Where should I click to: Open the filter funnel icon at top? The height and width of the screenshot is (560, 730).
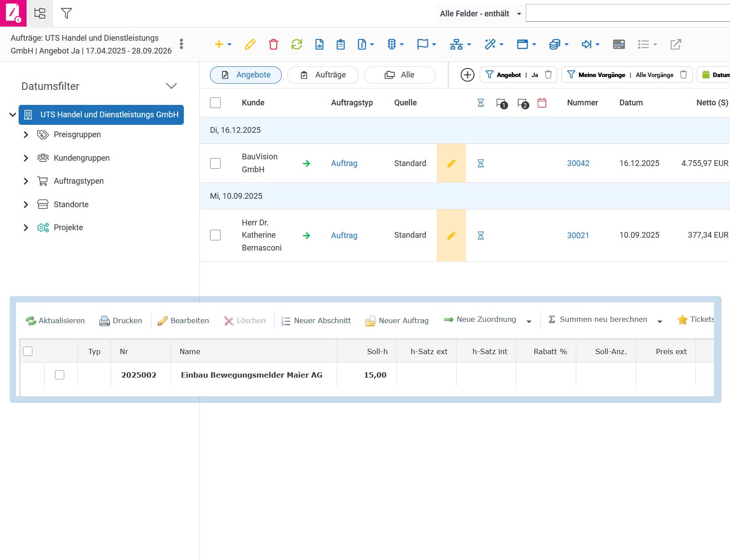click(66, 13)
